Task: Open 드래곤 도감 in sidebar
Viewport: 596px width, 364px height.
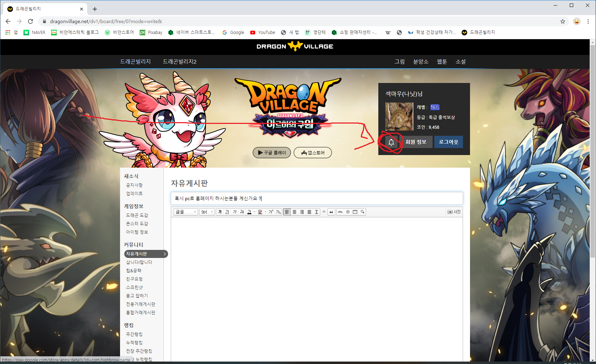Action: tap(137, 215)
